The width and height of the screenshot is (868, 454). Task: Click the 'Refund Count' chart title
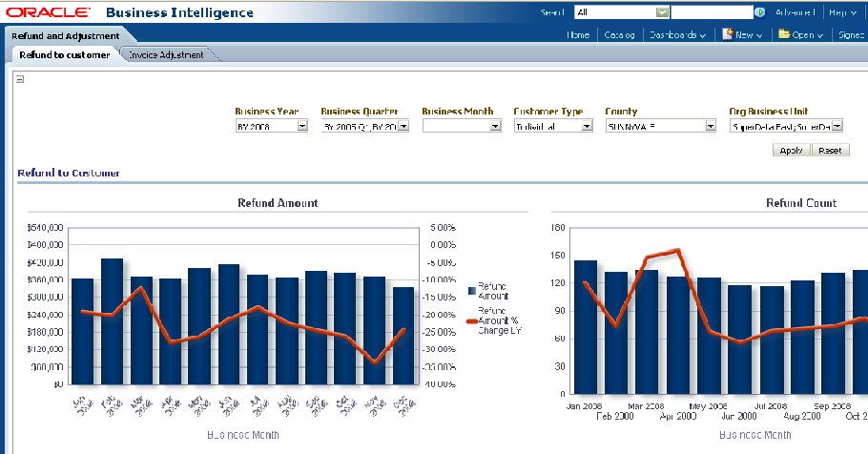click(801, 202)
